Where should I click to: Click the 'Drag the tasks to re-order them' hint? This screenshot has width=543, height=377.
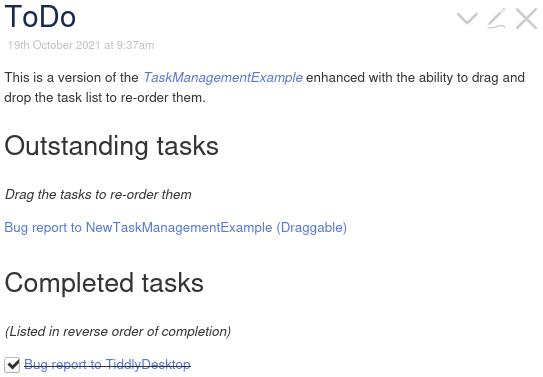coord(98,195)
